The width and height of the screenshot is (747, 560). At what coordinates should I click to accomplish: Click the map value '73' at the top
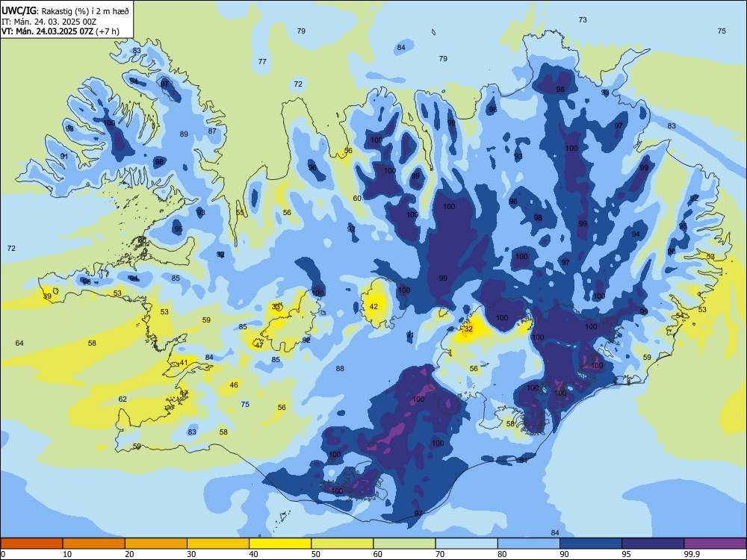(x=583, y=20)
